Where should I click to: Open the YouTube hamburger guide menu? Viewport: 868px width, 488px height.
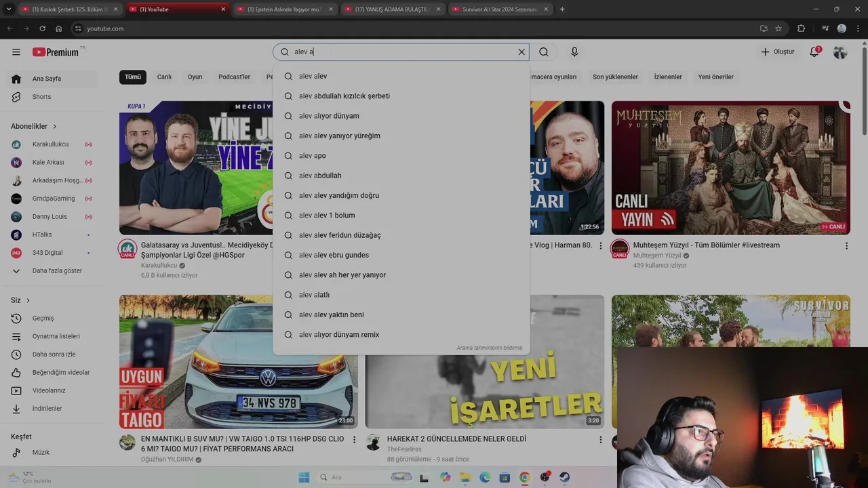16,52
